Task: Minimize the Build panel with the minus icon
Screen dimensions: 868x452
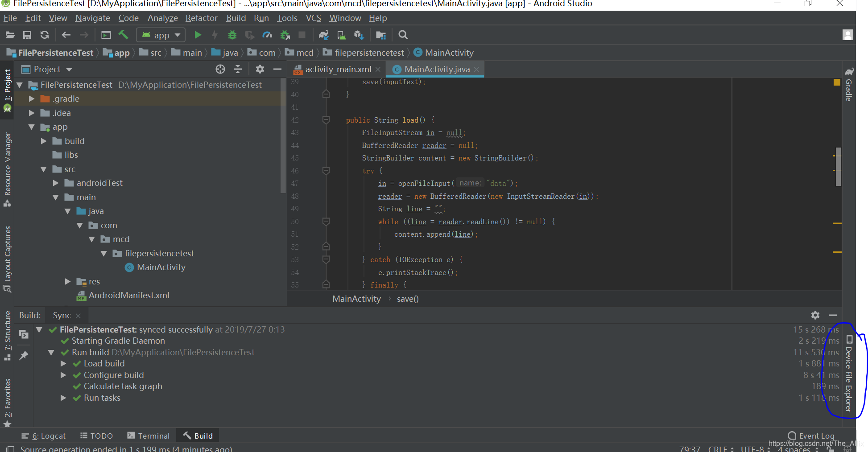Action: pos(833,315)
